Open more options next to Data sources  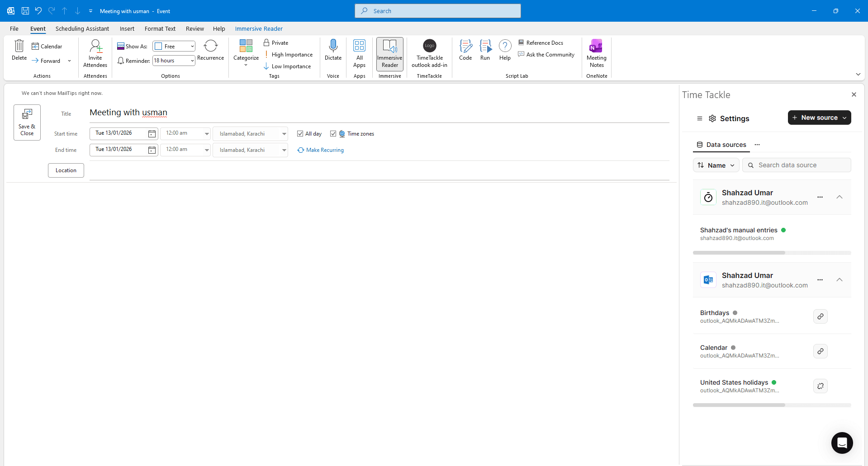point(757,145)
